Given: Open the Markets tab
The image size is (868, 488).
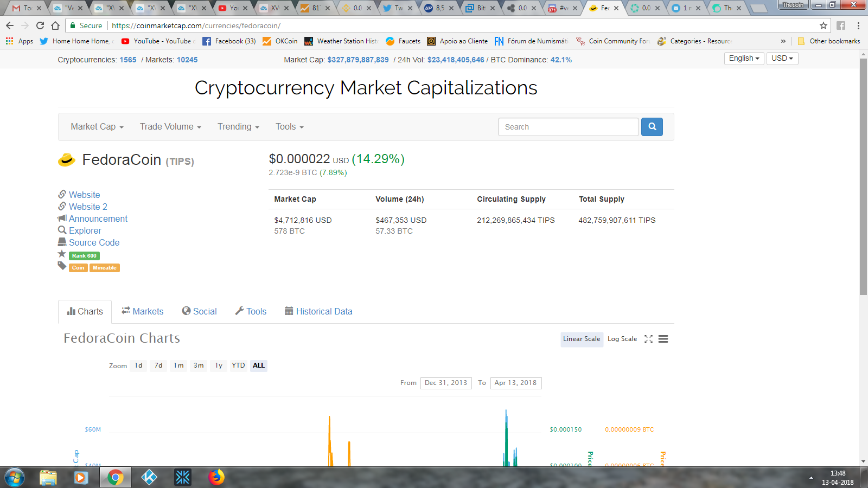Looking at the screenshot, I should pos(142,311).
